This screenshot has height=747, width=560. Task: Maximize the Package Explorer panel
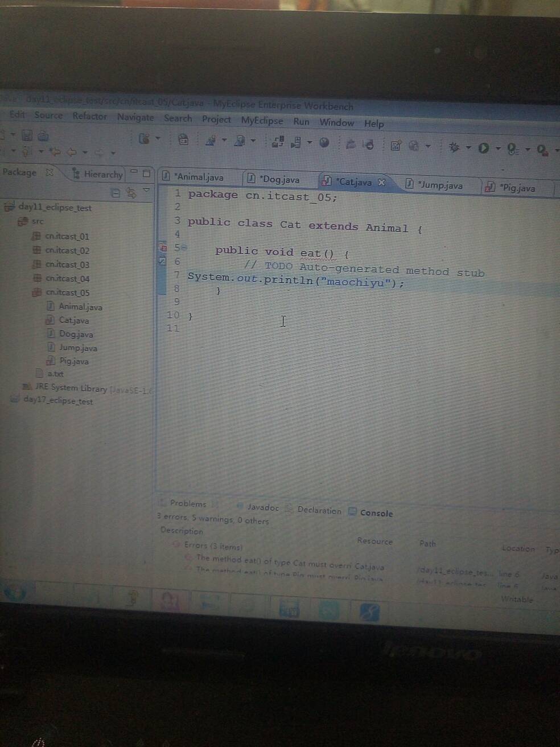pos(146,173)
